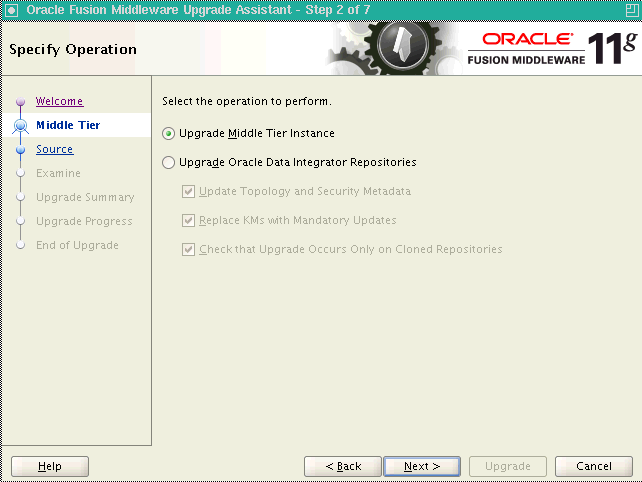Click the Upgrade Summary step bullet icon
This screenshot has height=482, width=642.
coord(20,197)
